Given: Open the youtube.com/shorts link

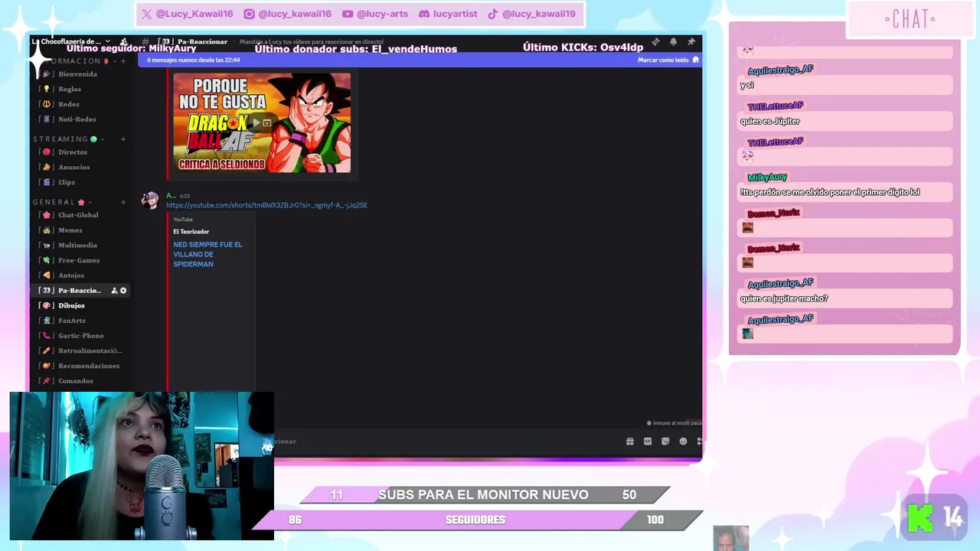Looking at the screenshot, I should click(x=266, y=205).
